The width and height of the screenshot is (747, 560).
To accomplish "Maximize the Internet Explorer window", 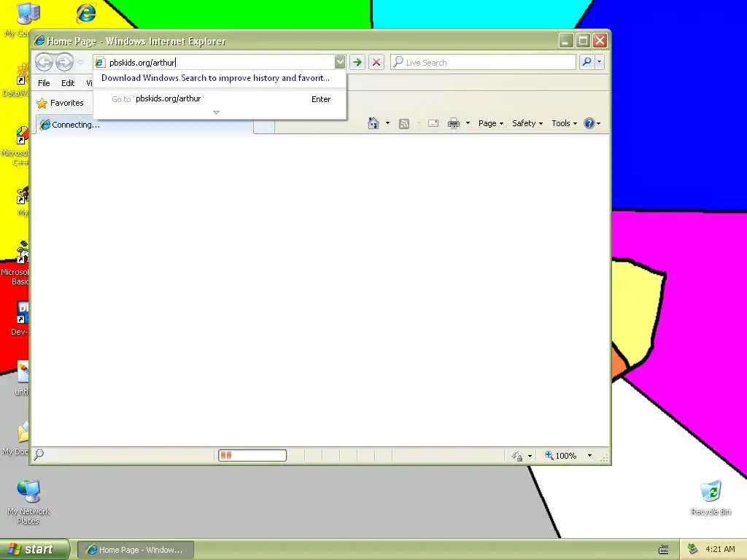I will pos(583,41).
